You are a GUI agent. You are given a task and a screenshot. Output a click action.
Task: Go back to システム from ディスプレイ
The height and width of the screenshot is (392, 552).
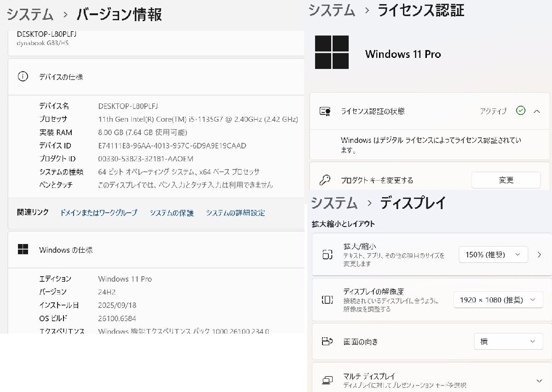coord(334,203)
